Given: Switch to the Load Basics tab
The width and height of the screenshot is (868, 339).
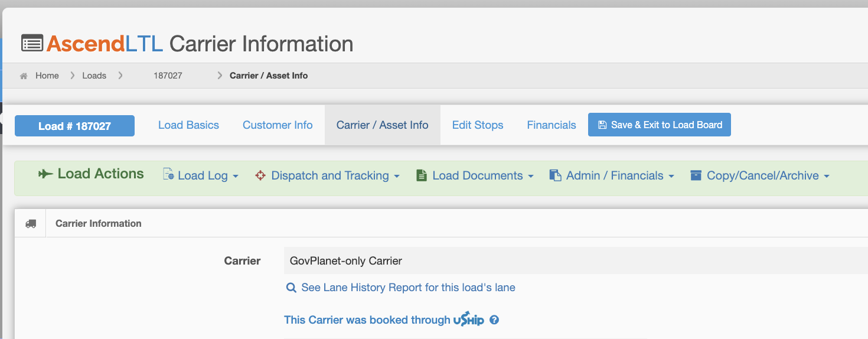Looking at the screenshot, I should tap(188, 125).
